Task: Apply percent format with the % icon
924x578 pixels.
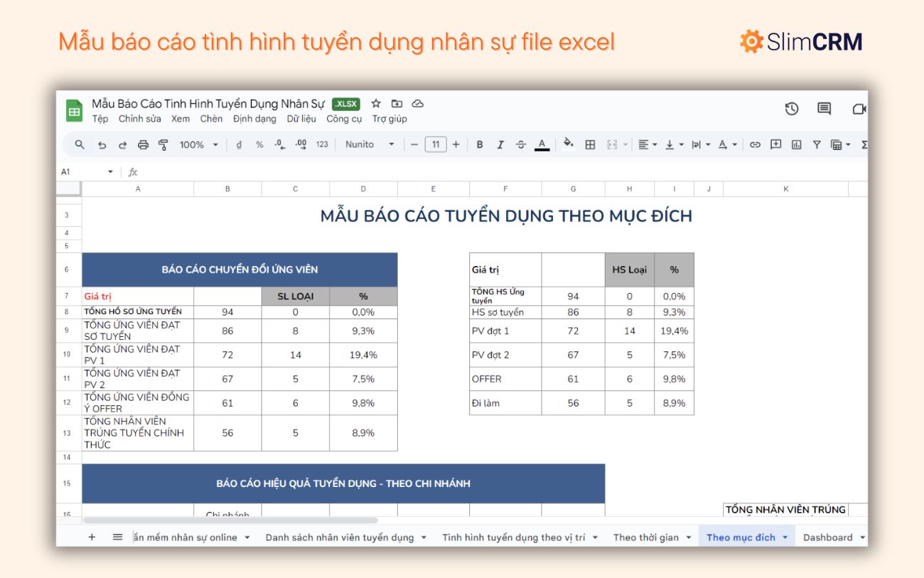Action: [x=259, y=144]
